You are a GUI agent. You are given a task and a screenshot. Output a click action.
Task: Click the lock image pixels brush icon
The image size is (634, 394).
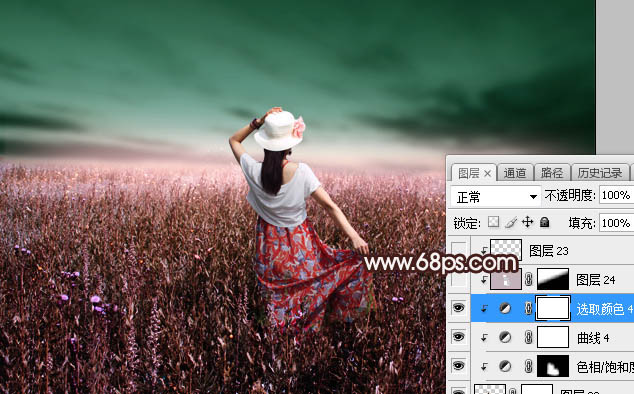pos(511,222)
